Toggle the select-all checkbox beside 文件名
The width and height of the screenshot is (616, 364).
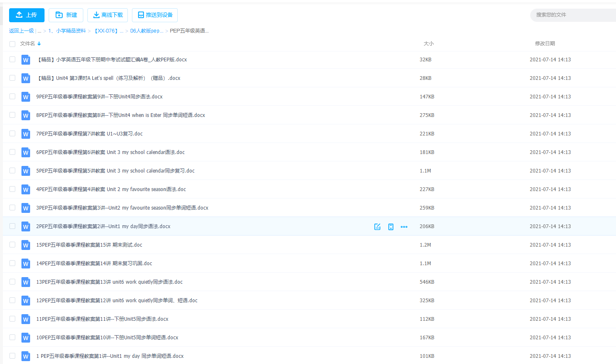12,44
